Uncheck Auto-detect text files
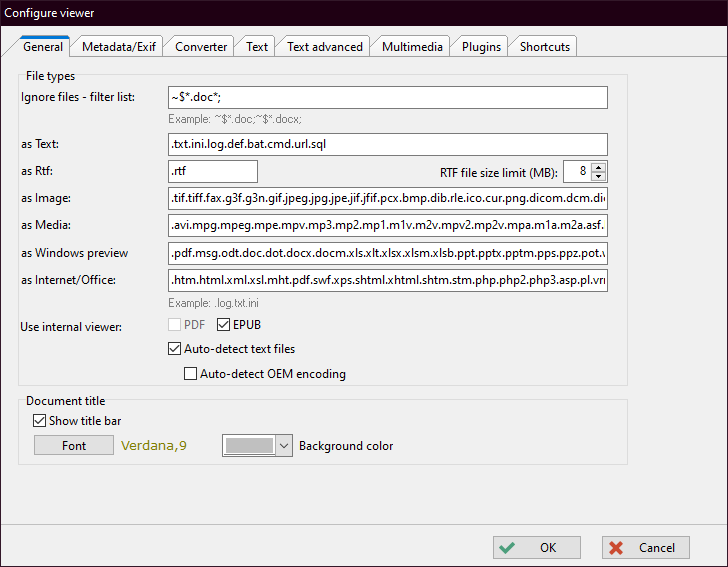Screen dimensions: 728x567 click(x=175, y=350)
